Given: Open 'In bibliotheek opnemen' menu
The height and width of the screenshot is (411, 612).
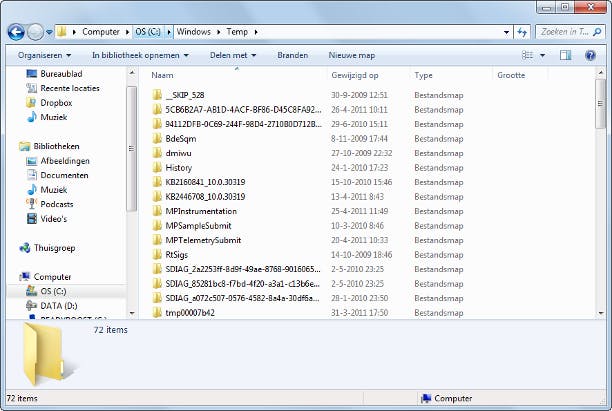Looking at the screenshot, I should tap(140, 55).
